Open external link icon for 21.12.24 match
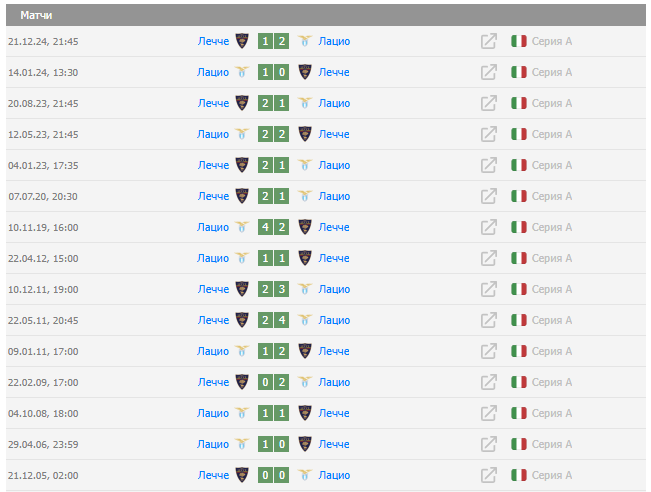Viewport: 651px width, 492px height. point(489,41)
